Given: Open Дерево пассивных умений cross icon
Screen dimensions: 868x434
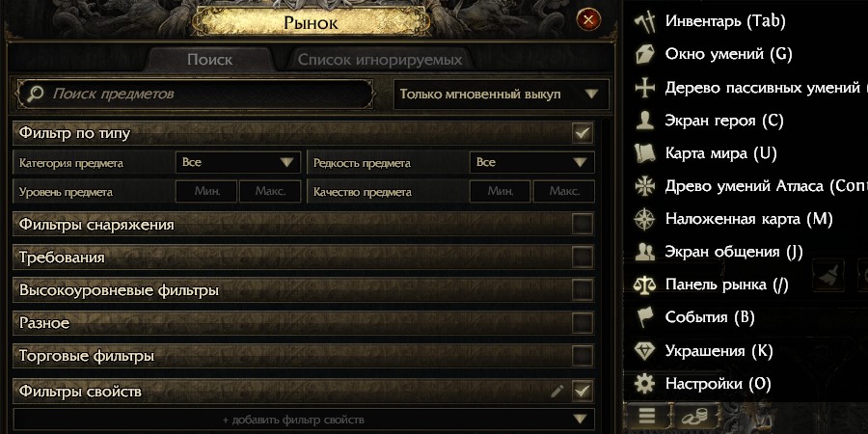Looking at the screenshot, I should pos(645,88).
